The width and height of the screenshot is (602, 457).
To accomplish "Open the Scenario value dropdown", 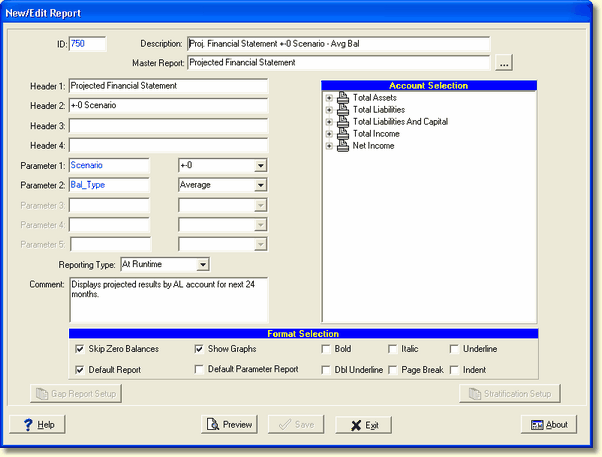I will 259,165.
